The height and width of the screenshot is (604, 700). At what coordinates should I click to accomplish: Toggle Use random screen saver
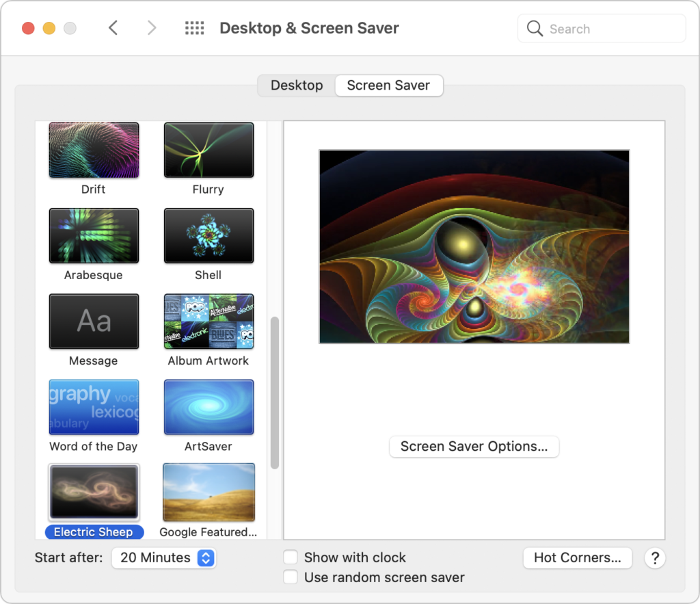point(291,577)
